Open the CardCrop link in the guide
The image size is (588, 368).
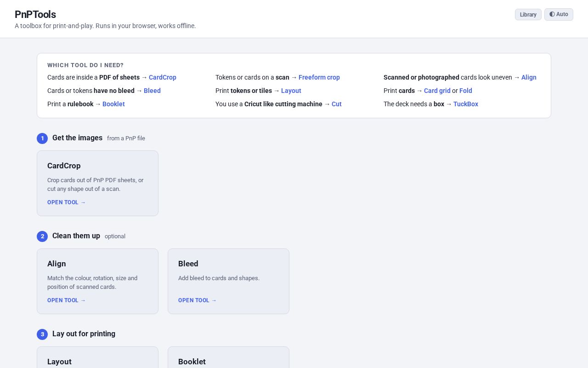point(163,77)
